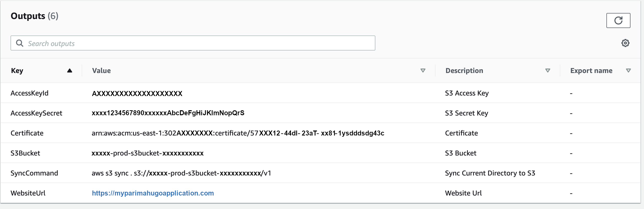Select the SyncCommand value text
Screen dimensions: 644x209
click(x=181, y=173)
